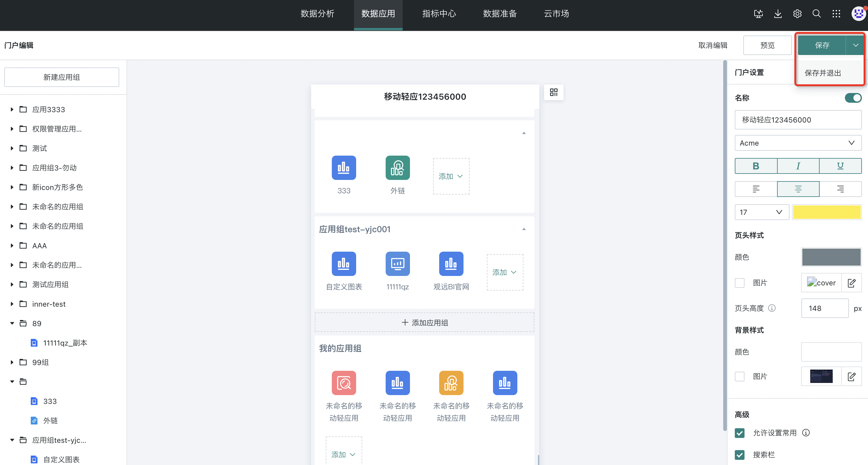Uncheck the 搜索栏 checkbox
Screen dimensions: 868x465
pyautogui.click(x=740, y=455)
